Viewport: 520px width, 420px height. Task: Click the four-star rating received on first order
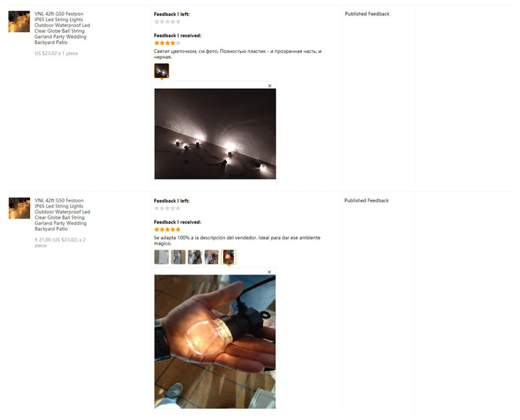click(x=167, y=43)
